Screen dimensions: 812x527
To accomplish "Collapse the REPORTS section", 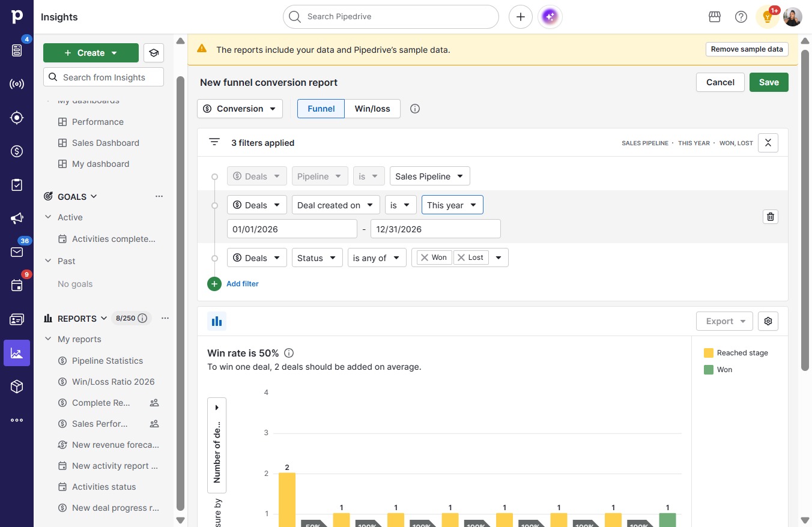I will [104, 318].
